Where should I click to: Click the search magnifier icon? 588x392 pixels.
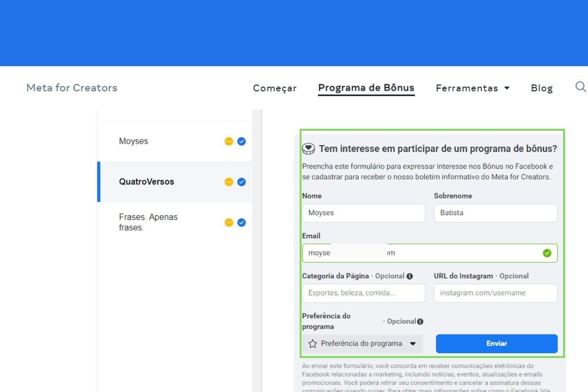coord(580,87)
